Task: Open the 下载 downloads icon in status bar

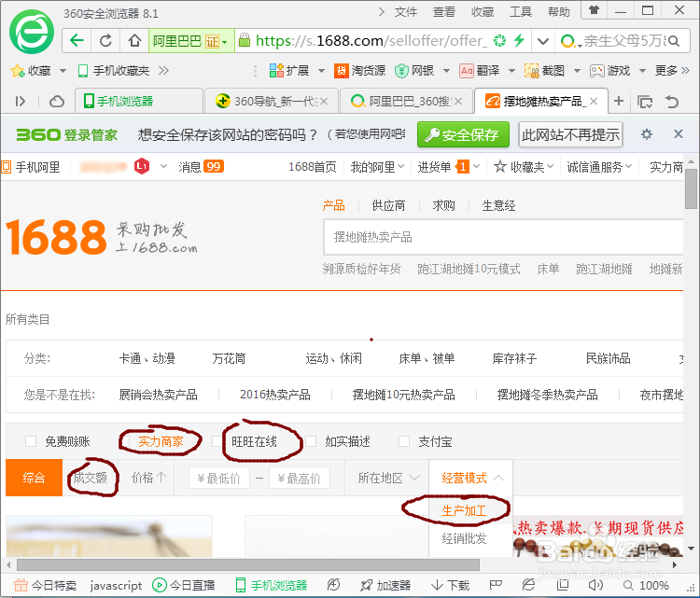Action: click(x=437, y=585)
